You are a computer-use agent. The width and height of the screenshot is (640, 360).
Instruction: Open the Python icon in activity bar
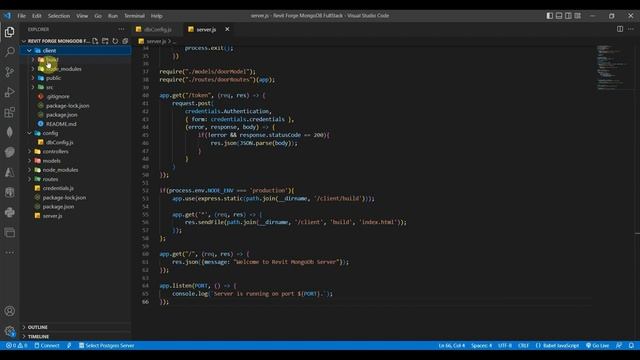tap(9, 212)
